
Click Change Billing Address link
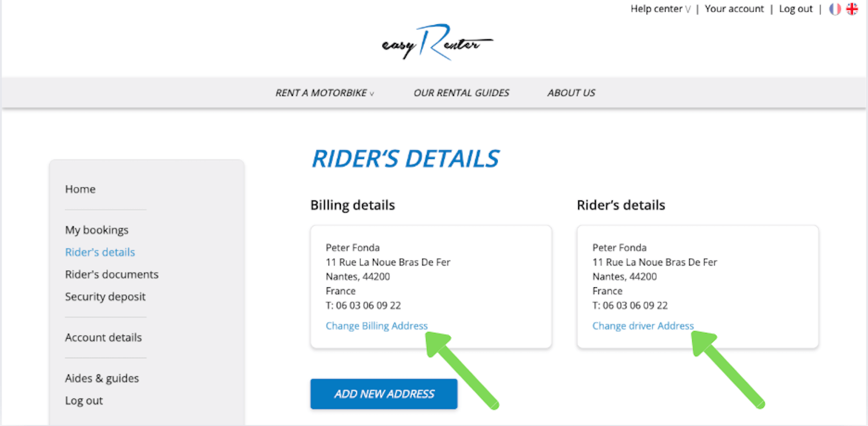(377, 326)
